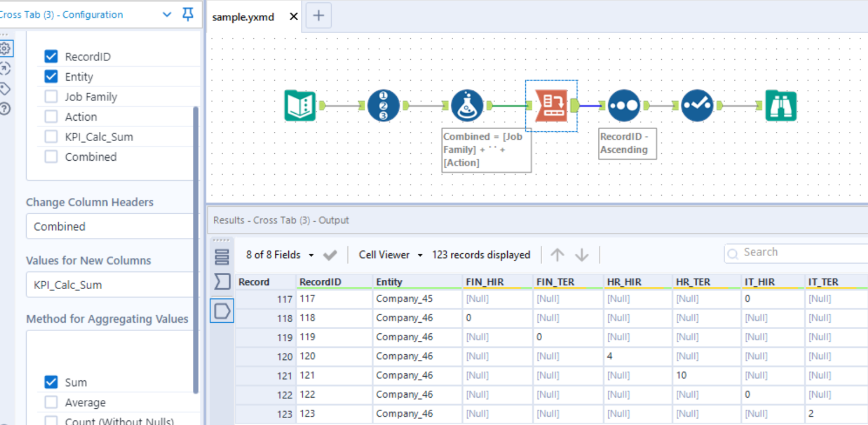The height and width of the screenshot is (425, 868).
Task: Click the Record ID tool node
Action: [x=383, y=106]
